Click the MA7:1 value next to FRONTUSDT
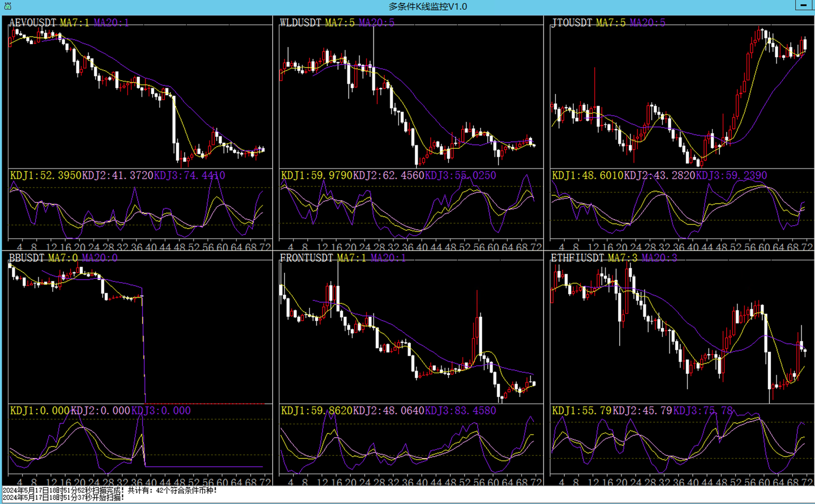 click(352, 258)
